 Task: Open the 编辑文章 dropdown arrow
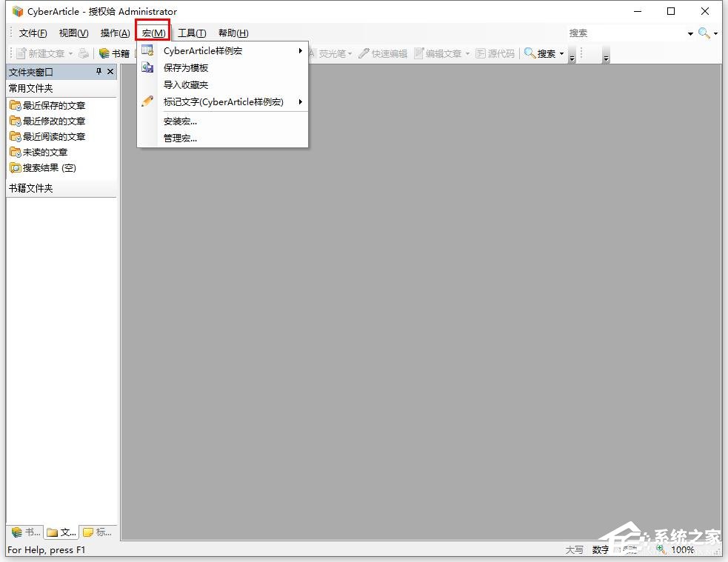point(467,54)
